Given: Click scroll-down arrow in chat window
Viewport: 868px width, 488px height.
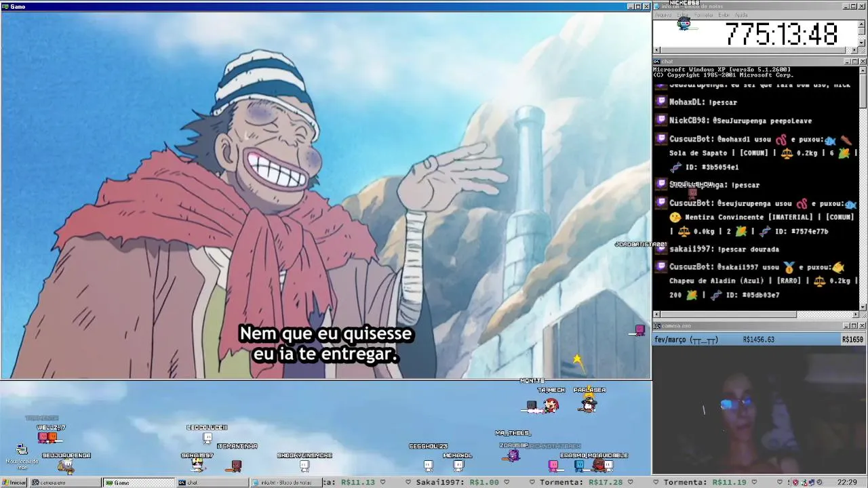Looking at the screenshot, I should [863, 307].
